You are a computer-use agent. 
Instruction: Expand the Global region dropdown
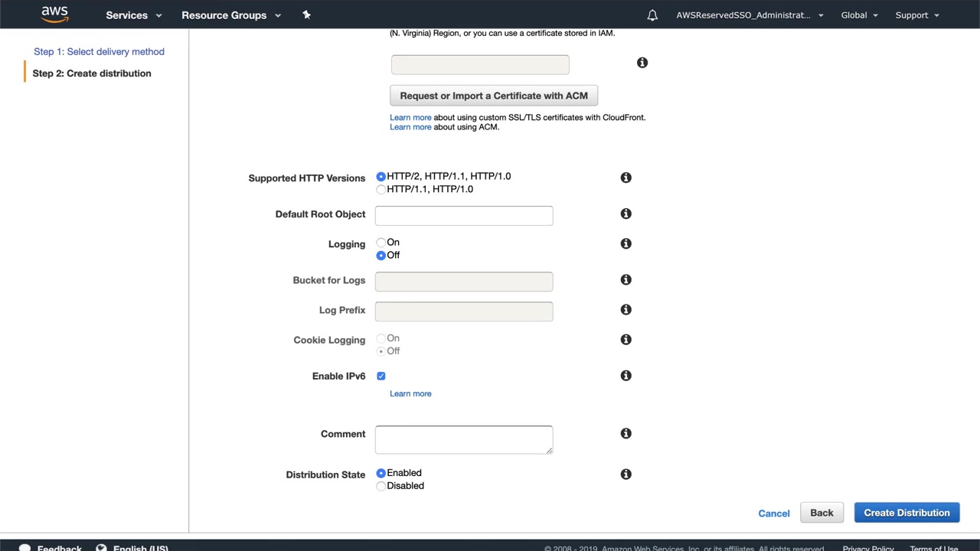[859, 15]
